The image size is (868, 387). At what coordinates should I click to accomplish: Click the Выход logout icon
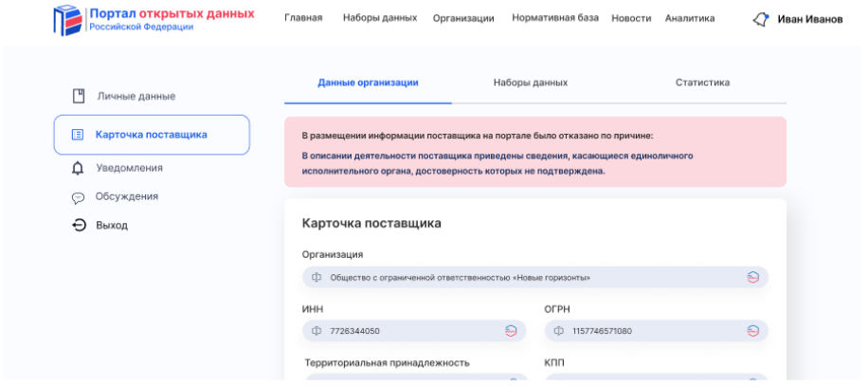coord(80,225)
